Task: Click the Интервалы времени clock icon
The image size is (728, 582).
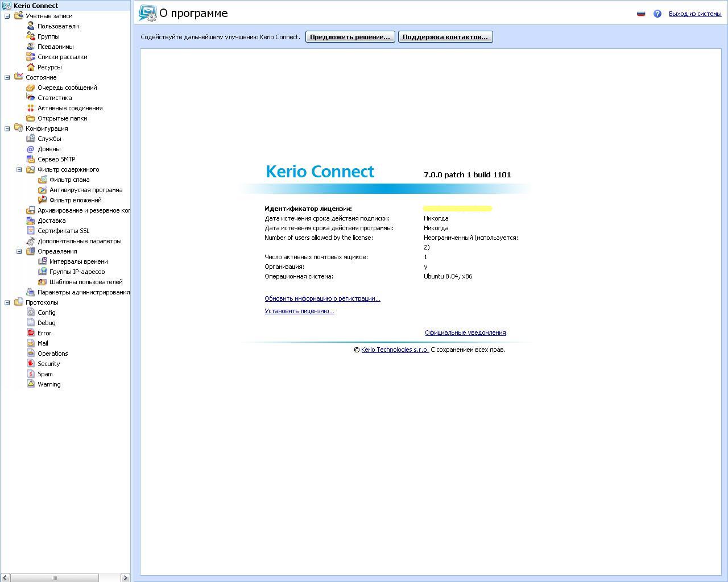Action: pyautogui.click(x=43, y=261)
